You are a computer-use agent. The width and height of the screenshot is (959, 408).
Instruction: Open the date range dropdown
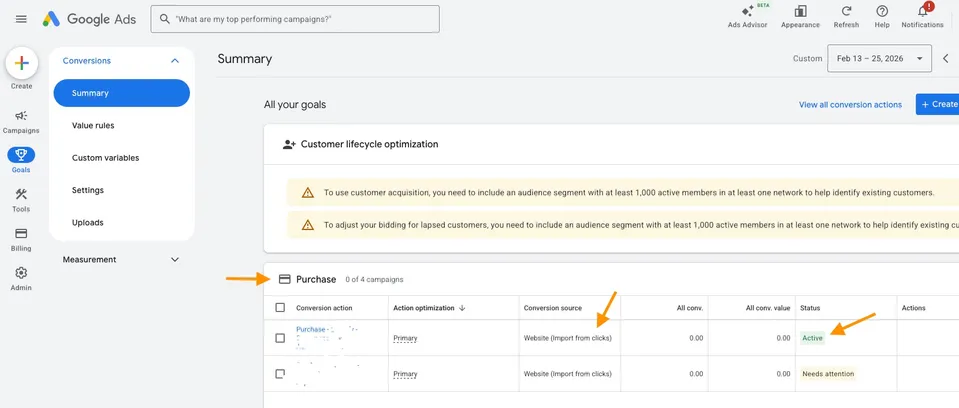[879, 59]
